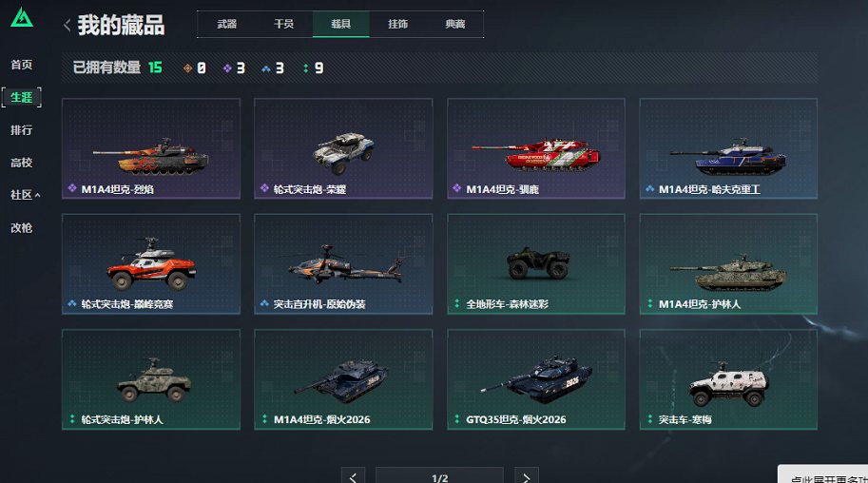This screenshot has height=483, width=868.
Task: Open 高校 in the sidebar
Action: click(x=22, y=163)
